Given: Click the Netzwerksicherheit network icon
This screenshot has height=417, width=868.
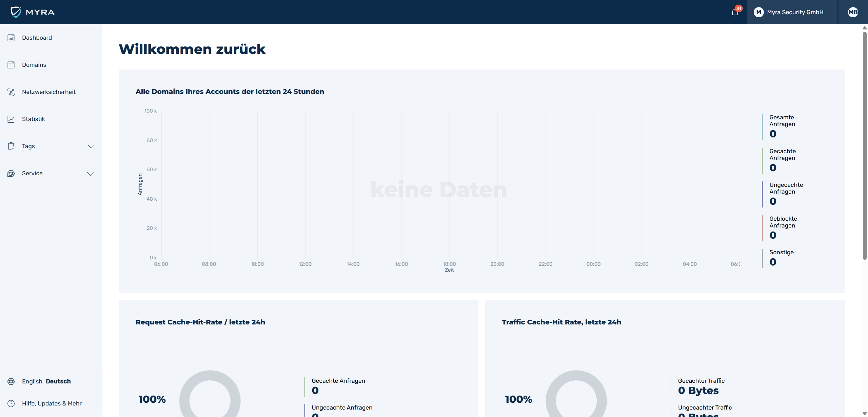Looking at the screenshot, I should click(11, 92).
